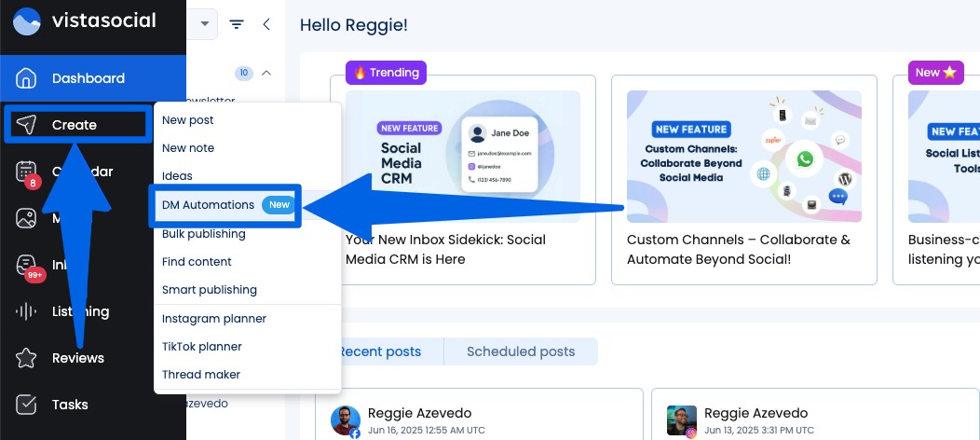Select New post from Create menu

[188, 120]
